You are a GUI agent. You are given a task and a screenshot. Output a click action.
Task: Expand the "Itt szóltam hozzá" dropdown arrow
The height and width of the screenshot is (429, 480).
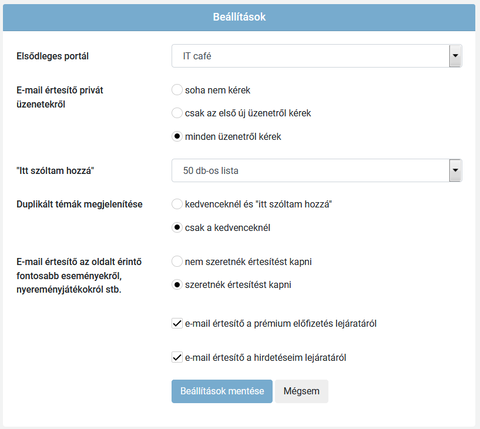click(x=455, y=170)
